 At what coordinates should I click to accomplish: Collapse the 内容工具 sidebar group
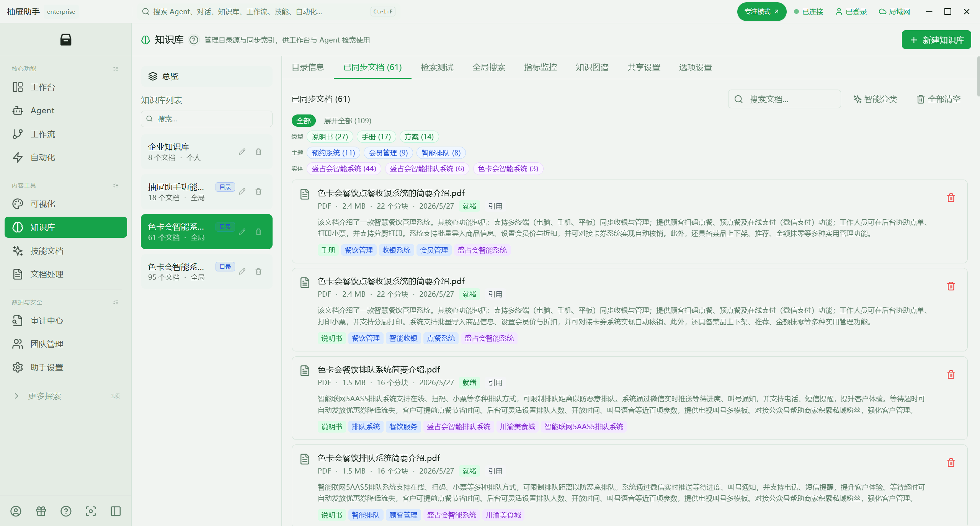click(x=116, y=186)
